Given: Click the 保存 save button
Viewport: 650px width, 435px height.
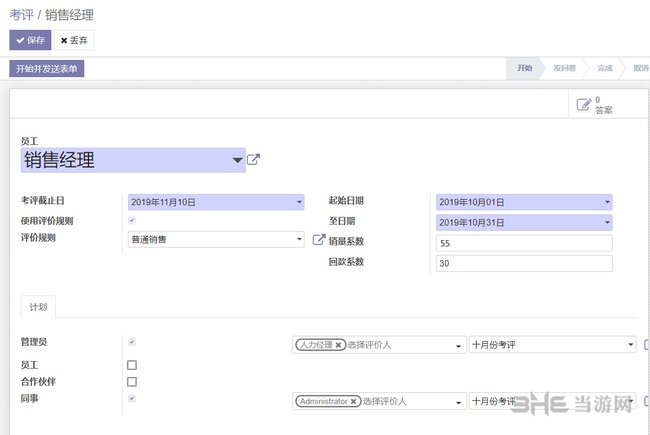Looking at the screenshot, I should (x=30, y=40).
